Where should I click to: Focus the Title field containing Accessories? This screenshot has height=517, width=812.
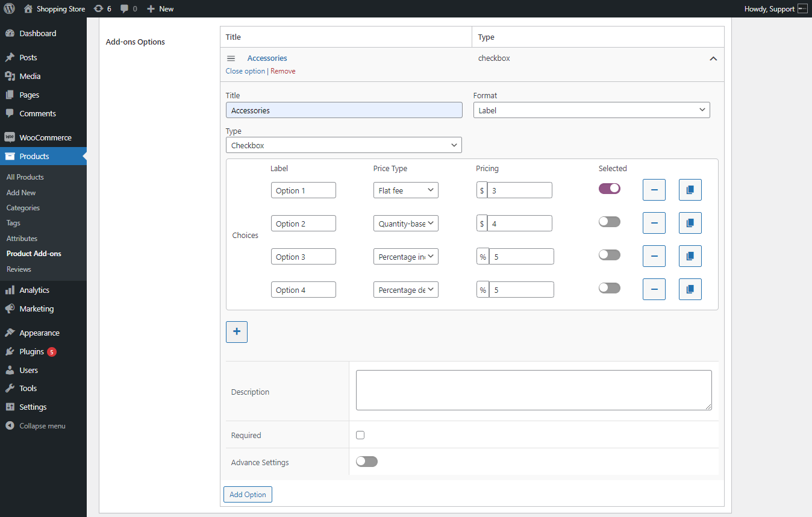344,110
